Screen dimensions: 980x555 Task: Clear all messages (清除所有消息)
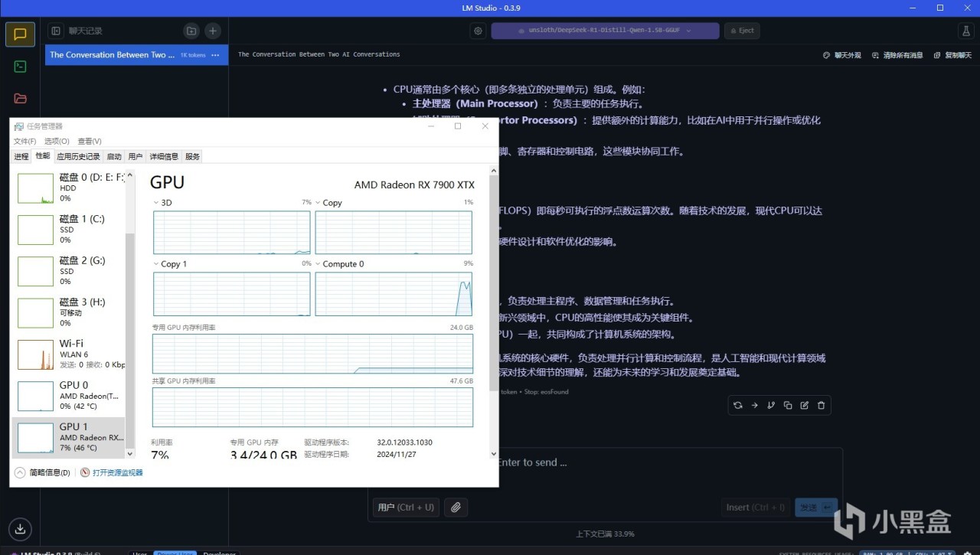pyautogui.click(x=897, y=55)
